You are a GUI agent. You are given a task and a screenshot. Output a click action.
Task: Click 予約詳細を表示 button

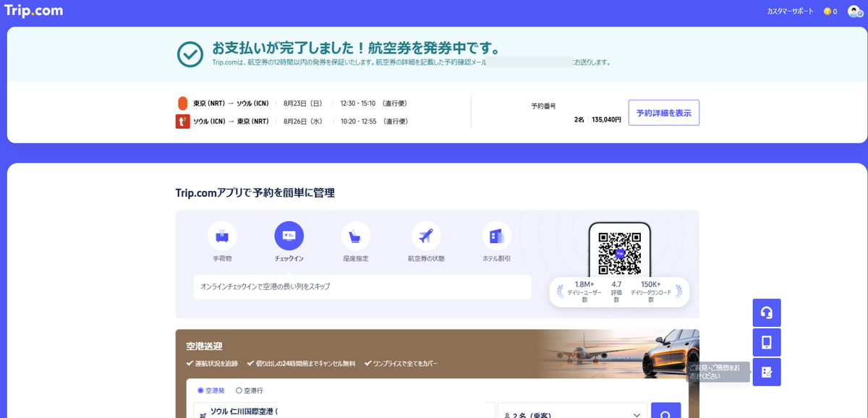(x=663, y=113)
